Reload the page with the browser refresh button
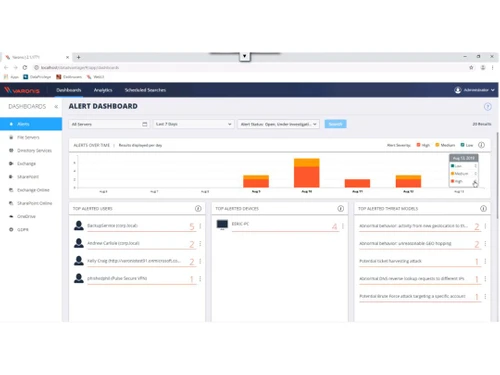This screenshot has height=375, width=500. [x=25, y=67]
